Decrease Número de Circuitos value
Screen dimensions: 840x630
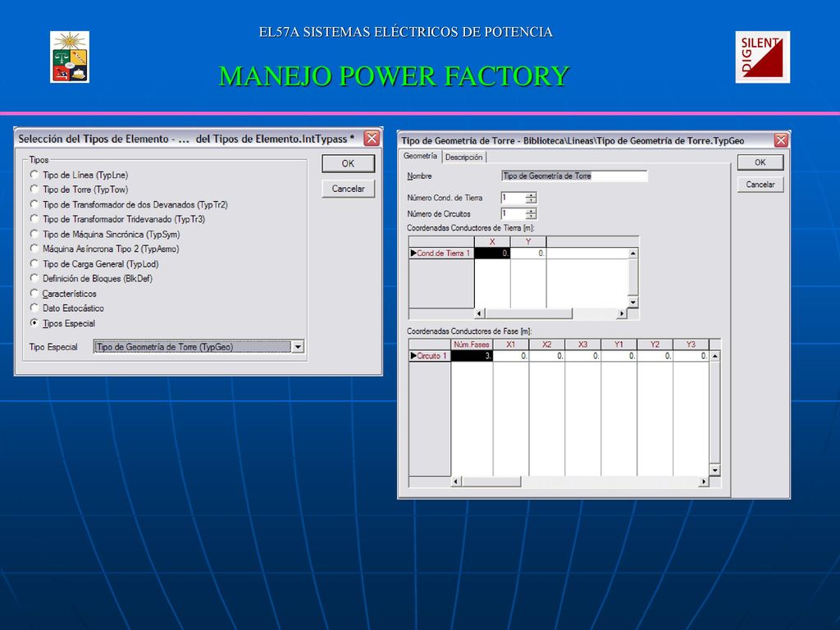[x=531, y=217]
